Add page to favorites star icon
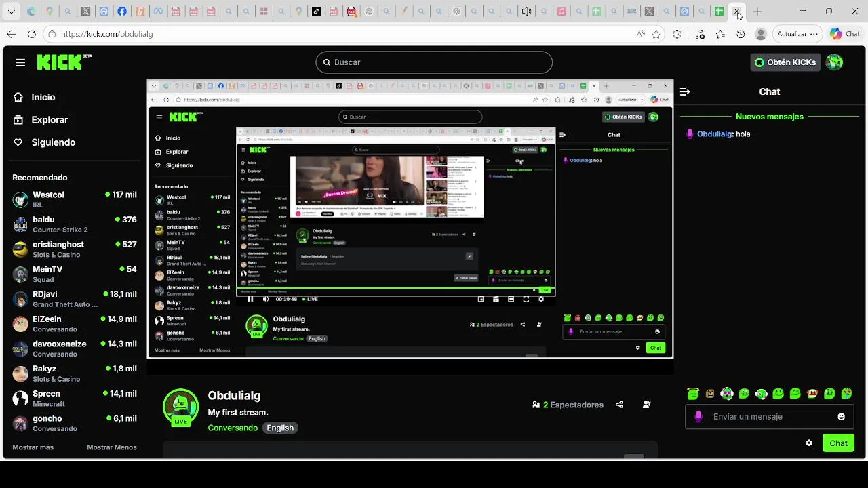This screenshot has height=488, width=868. [656, 34]
